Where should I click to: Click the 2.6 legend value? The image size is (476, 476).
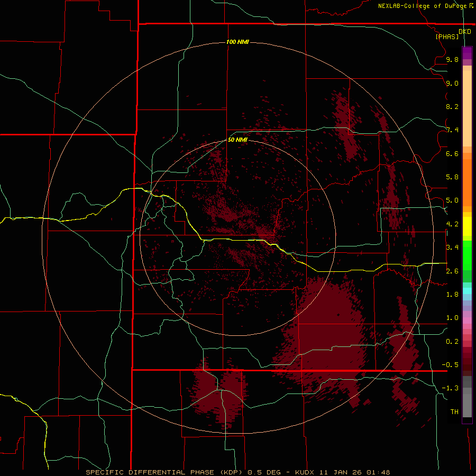(x=452, y=271)
